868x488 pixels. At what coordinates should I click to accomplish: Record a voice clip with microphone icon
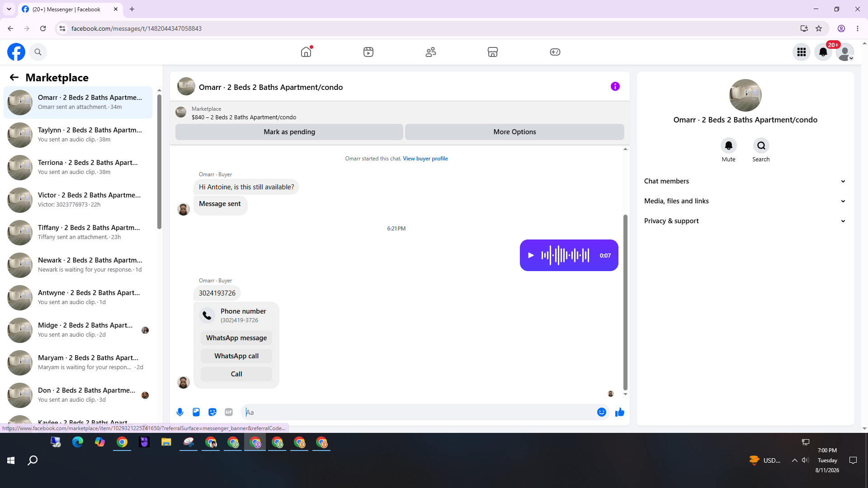(180, 412)
